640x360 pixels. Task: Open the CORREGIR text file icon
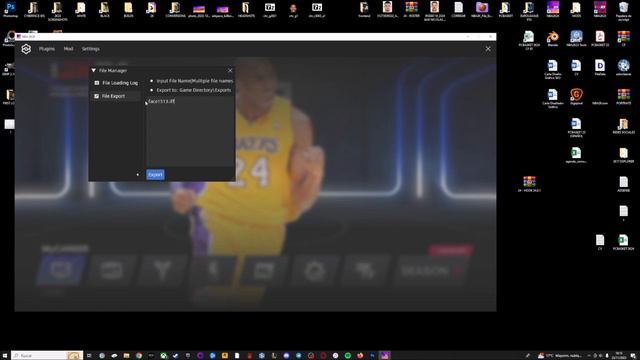point(458,10)
